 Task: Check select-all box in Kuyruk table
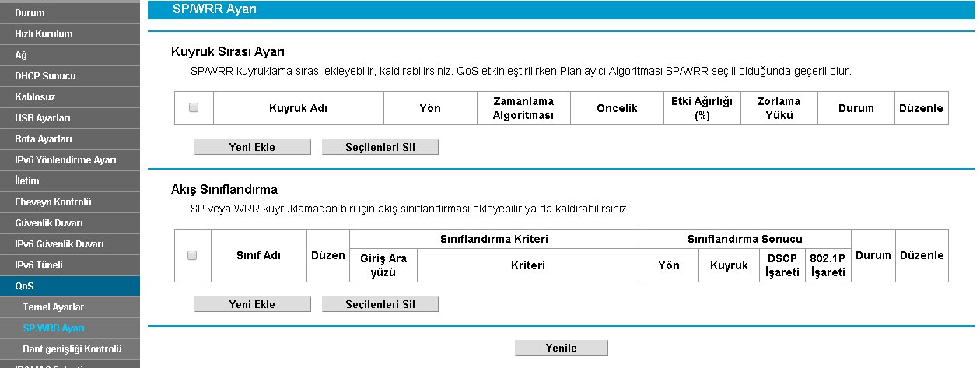[x=194, y=108]
